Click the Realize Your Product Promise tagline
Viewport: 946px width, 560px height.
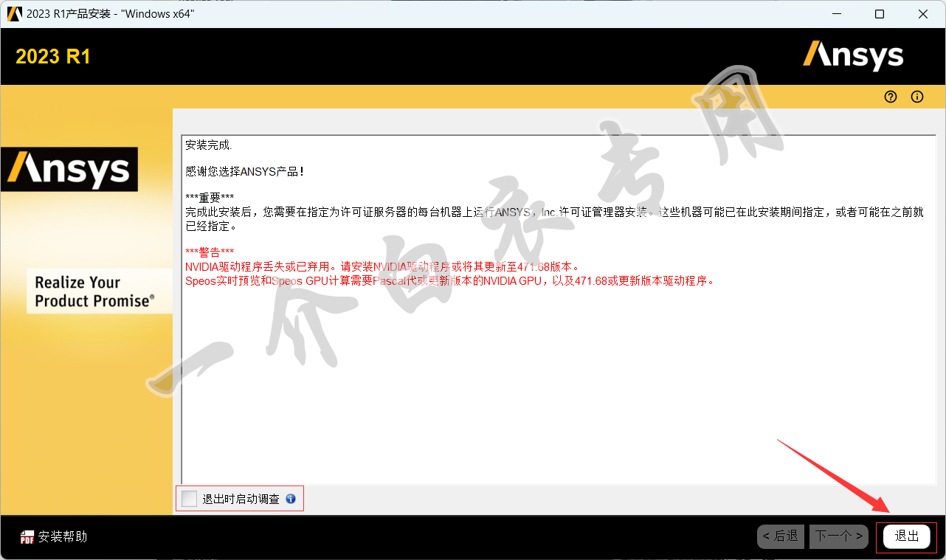pyautogui.click(x=95, y=291)
